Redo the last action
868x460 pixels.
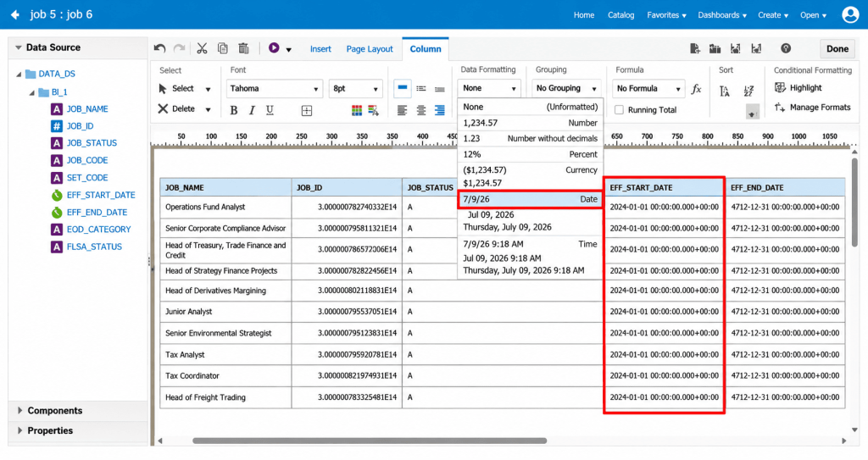pyautogui.click(x=180, y=49)
